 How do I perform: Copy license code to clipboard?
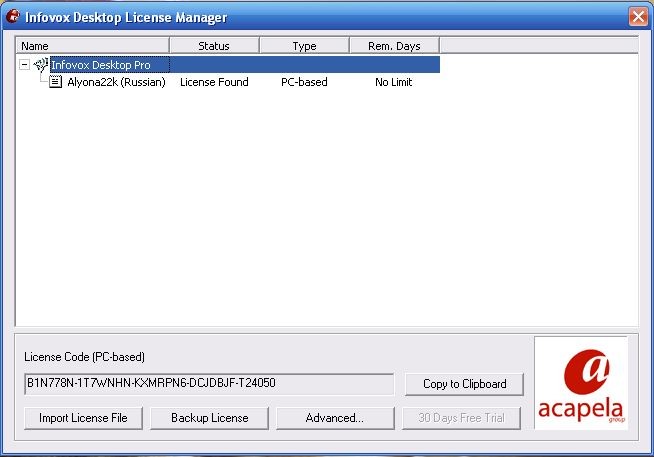click(x=464, y=384)
